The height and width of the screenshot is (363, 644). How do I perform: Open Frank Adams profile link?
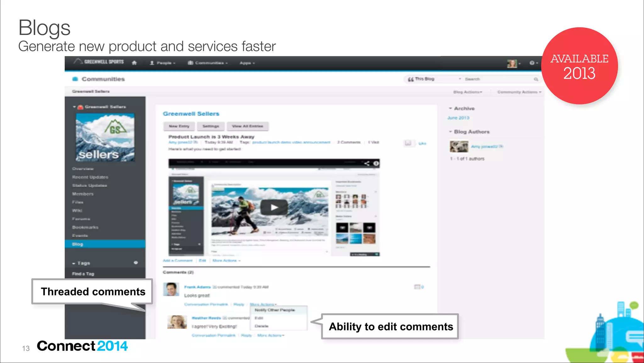(x=197, y=287)
